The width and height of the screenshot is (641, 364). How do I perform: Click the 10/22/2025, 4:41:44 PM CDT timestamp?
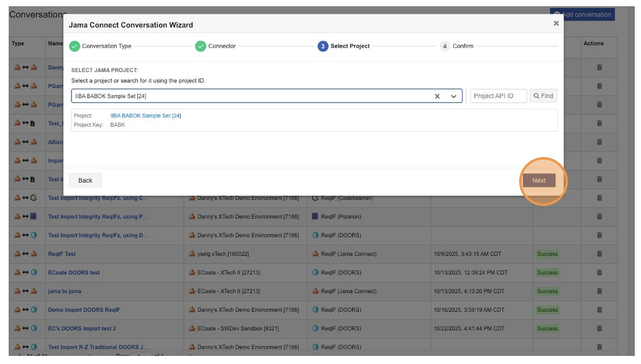[x=469, y=329]
